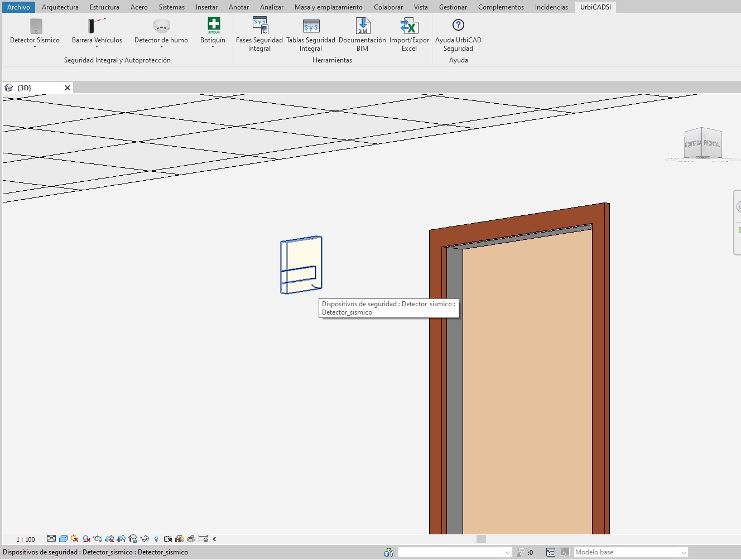Click Documentación BIM icon
The image size is (741, 560).
point(363,26)
